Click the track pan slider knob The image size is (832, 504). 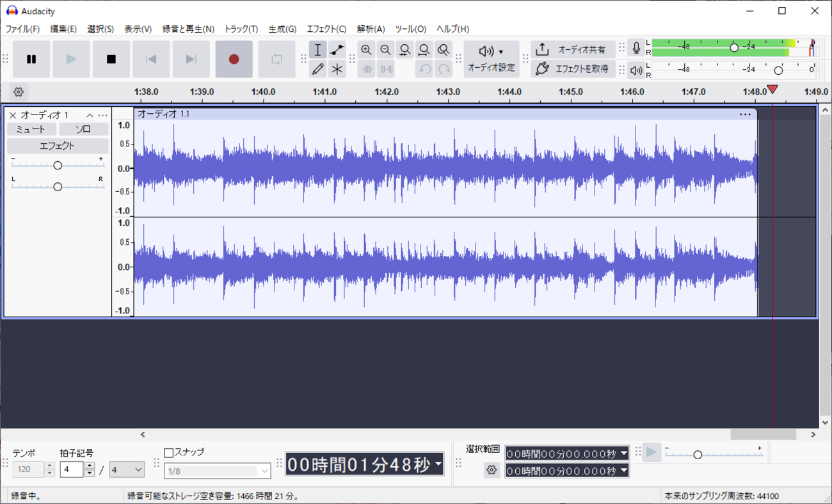coord(58,187)
